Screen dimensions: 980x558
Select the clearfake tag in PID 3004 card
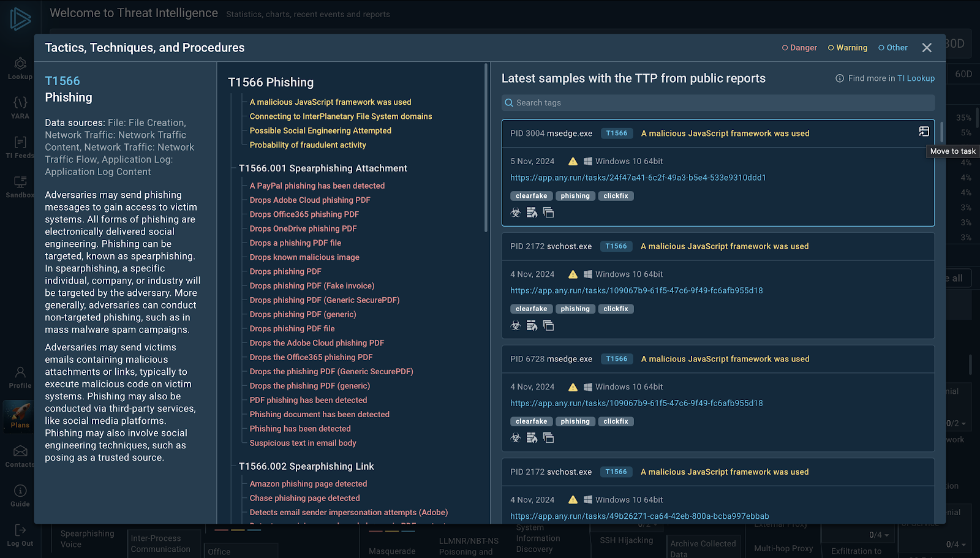[531, 196]
